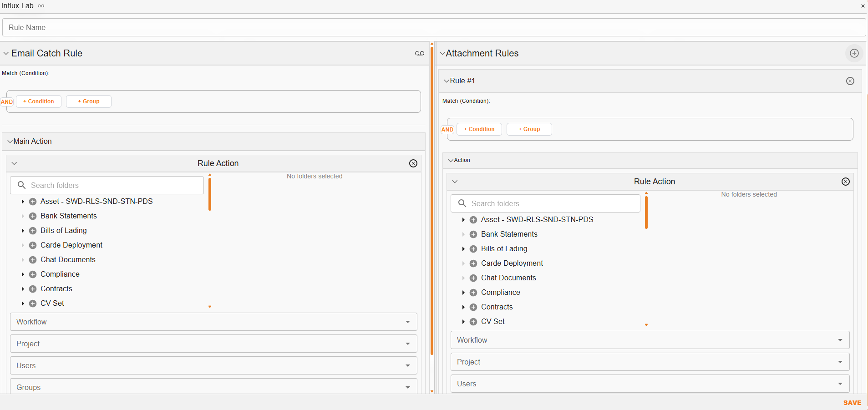Collapse the Email Catch Rule section

(6, 53)
